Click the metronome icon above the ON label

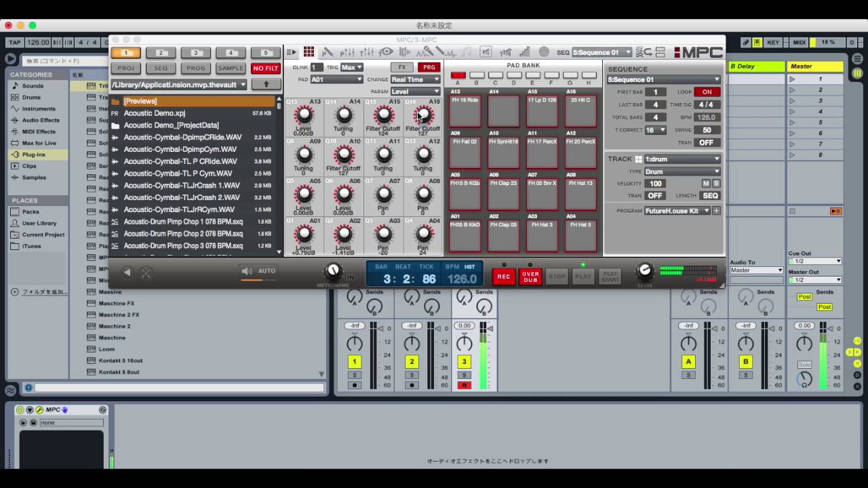pos(333,269)
